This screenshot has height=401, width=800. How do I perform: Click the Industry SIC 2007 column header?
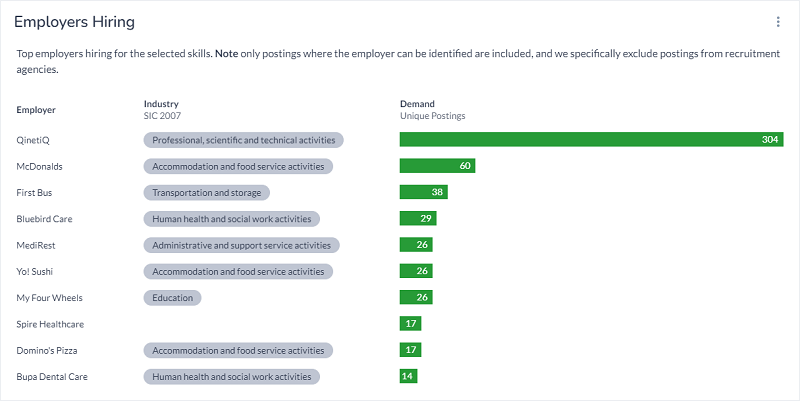(x=162, y=109)
